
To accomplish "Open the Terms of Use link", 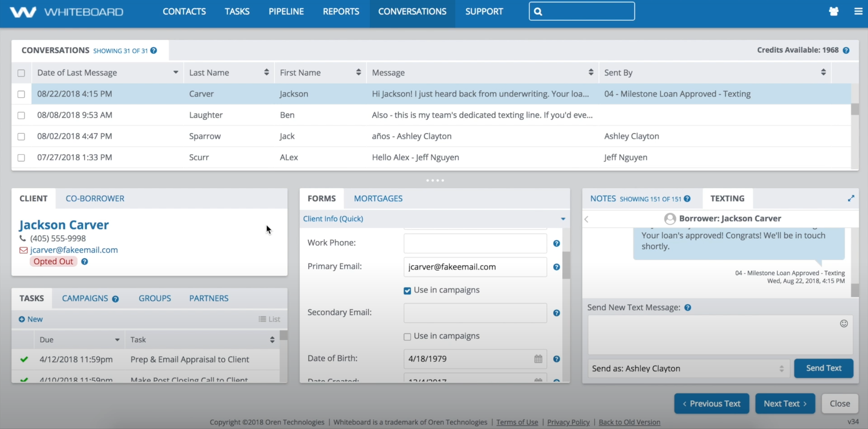I will (517, 422).
